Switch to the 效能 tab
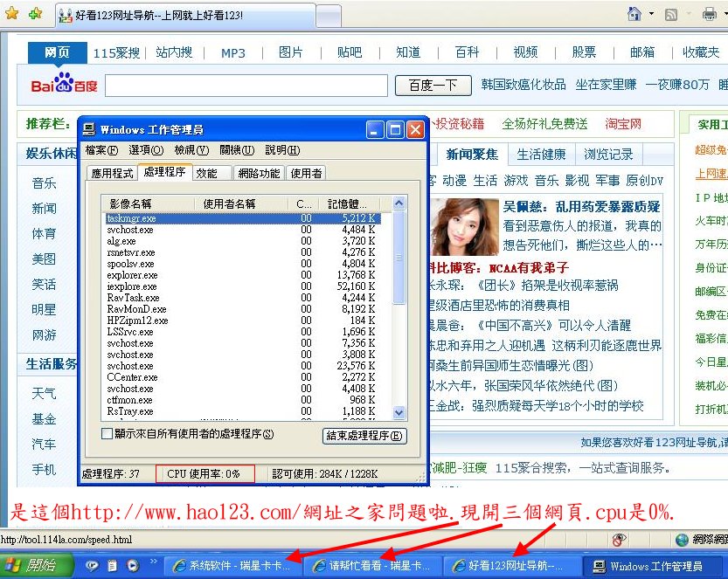The image size is (728, 579). click(211, 174)
